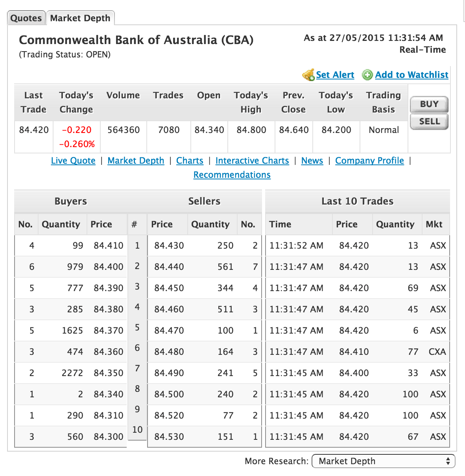This screenshot has width=465, height=476.
Task: Click seller price 84.470
Action: click(169, 330)
